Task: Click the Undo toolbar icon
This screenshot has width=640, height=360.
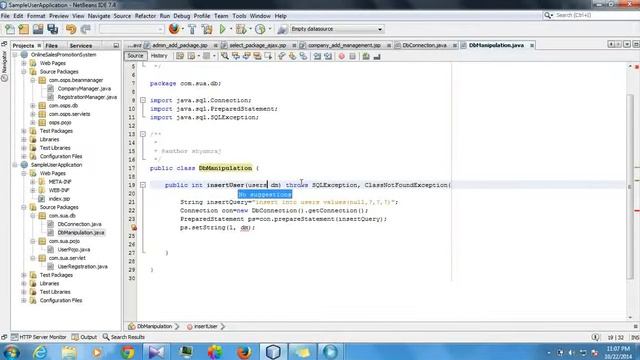Action: click(71, 29)
